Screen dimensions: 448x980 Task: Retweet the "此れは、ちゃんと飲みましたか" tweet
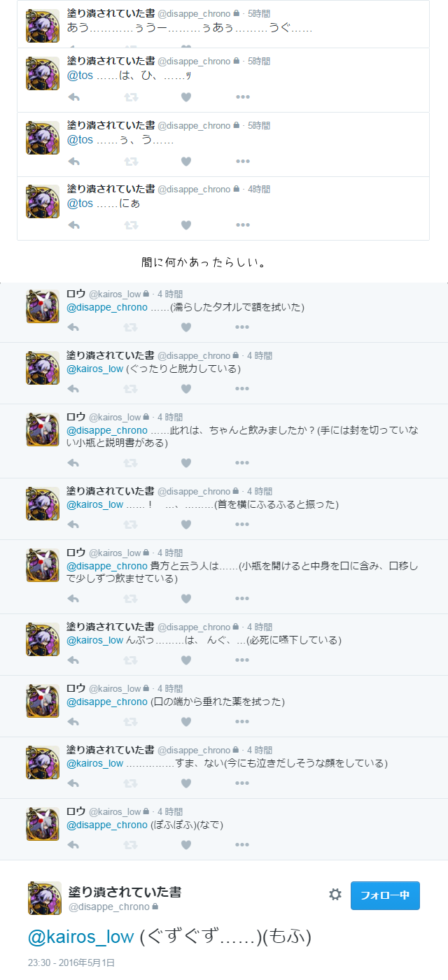130,463
